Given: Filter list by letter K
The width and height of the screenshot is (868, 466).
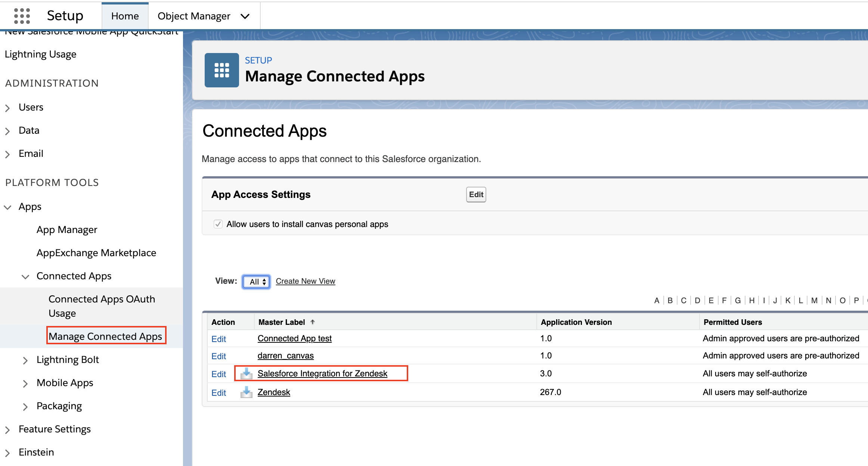Looking at the screenshot, I should [x=788, y=301].
